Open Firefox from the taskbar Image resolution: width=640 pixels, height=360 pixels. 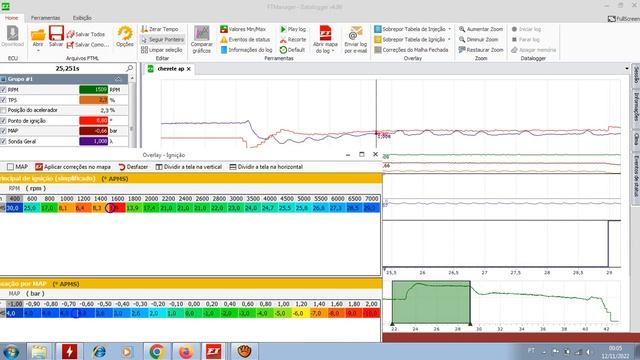pos(186,351)
